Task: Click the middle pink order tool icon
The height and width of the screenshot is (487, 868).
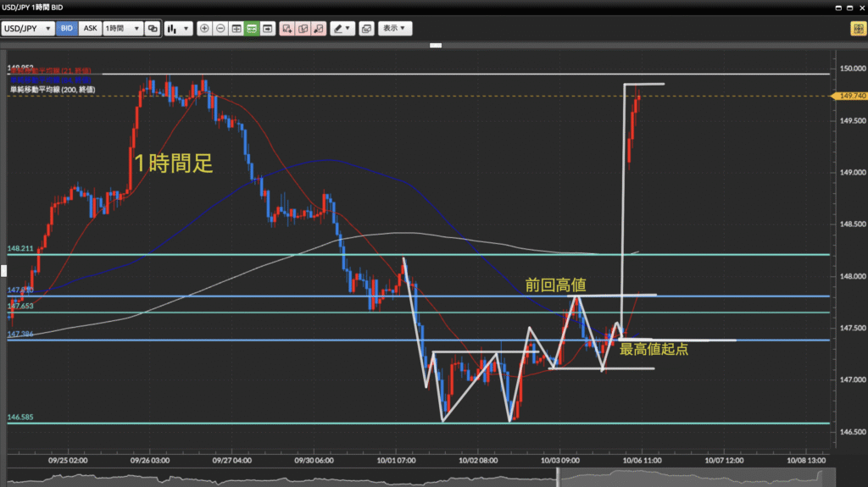Action: (303, 28)
